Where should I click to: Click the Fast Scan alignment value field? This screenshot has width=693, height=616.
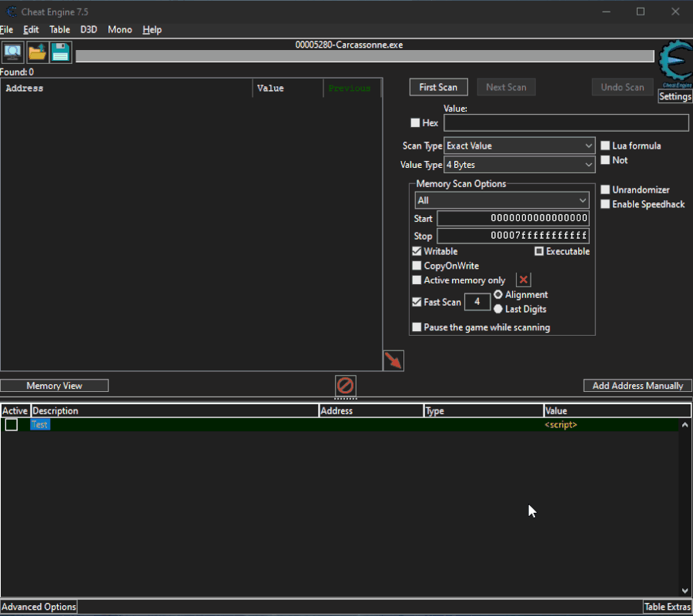pos(477,302)
